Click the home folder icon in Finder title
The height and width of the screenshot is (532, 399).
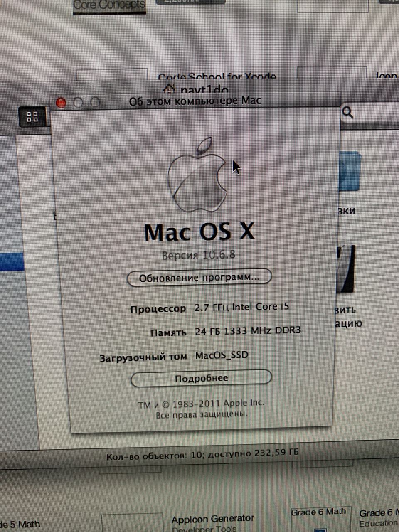click(169, 89)
